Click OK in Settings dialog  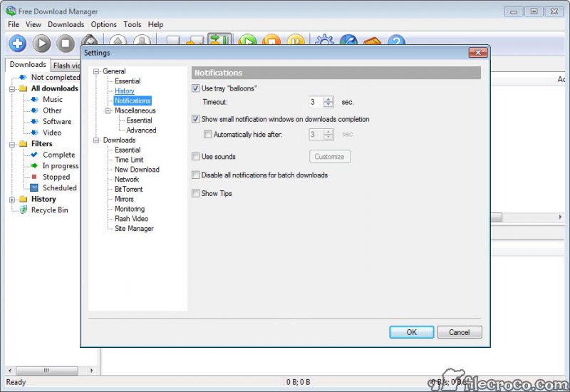coord(412,332)
